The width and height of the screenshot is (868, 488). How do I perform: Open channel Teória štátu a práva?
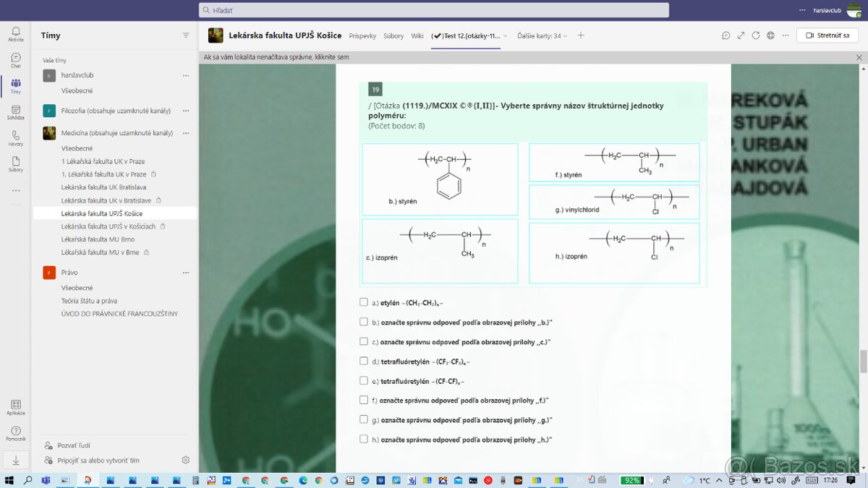(89, 301)
